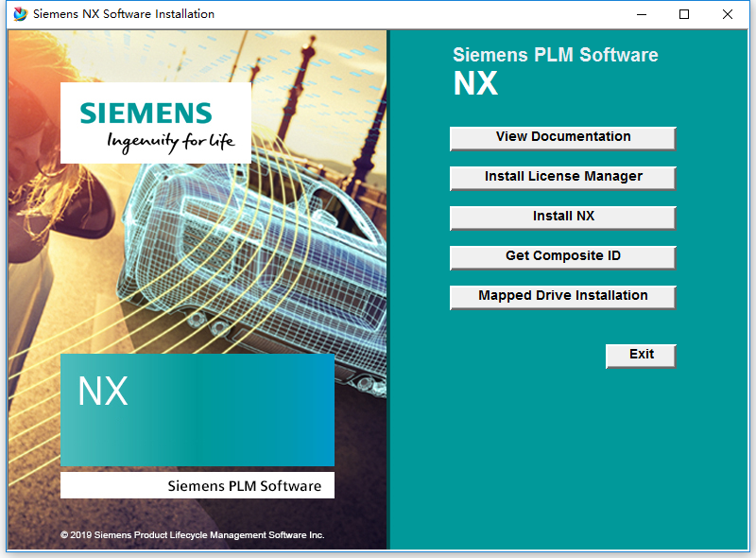Start the Install NX option
This screenshot has height=558, width=756.
tap(562, 218)
